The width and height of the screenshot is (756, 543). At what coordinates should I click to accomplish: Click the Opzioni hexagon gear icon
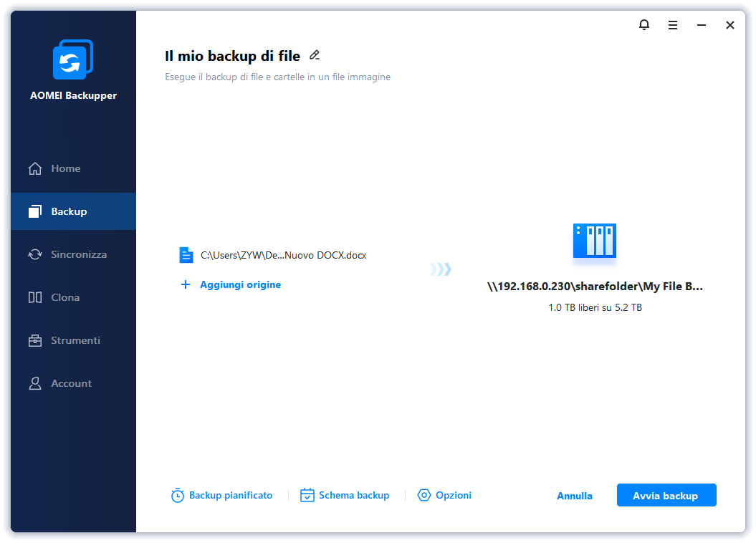pos(424,496)
